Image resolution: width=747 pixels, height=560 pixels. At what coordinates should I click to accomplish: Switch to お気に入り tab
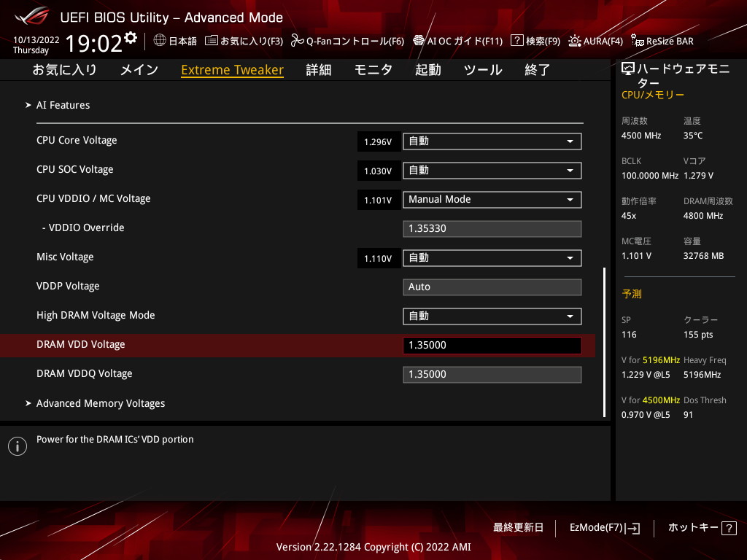click(64, 70)
